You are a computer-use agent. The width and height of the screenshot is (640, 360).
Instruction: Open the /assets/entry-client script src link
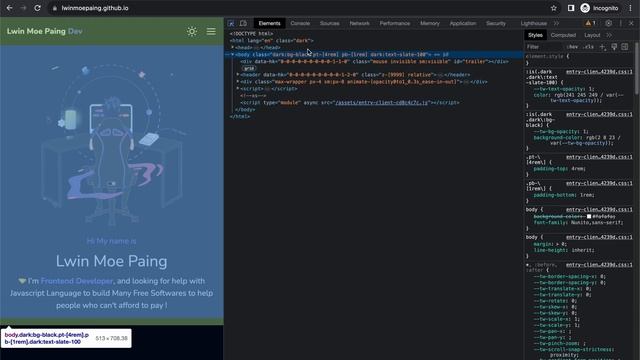(381, 102)
